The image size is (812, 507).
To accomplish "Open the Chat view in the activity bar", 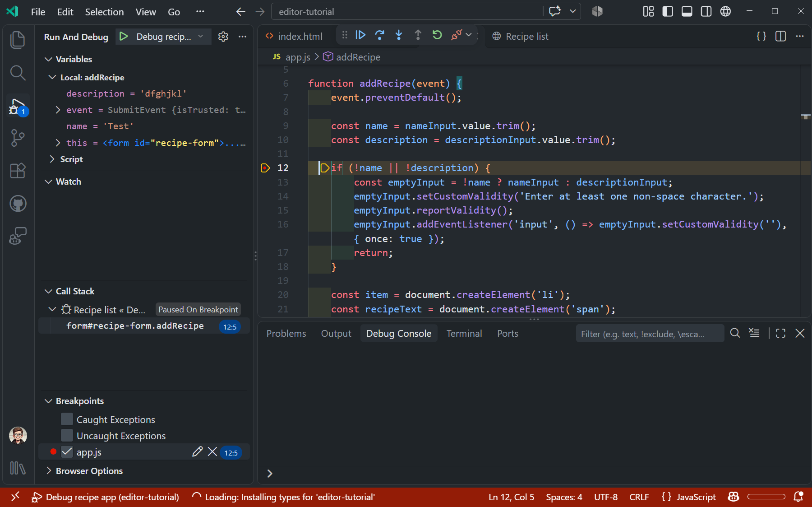I will click(x=18, y=236).
